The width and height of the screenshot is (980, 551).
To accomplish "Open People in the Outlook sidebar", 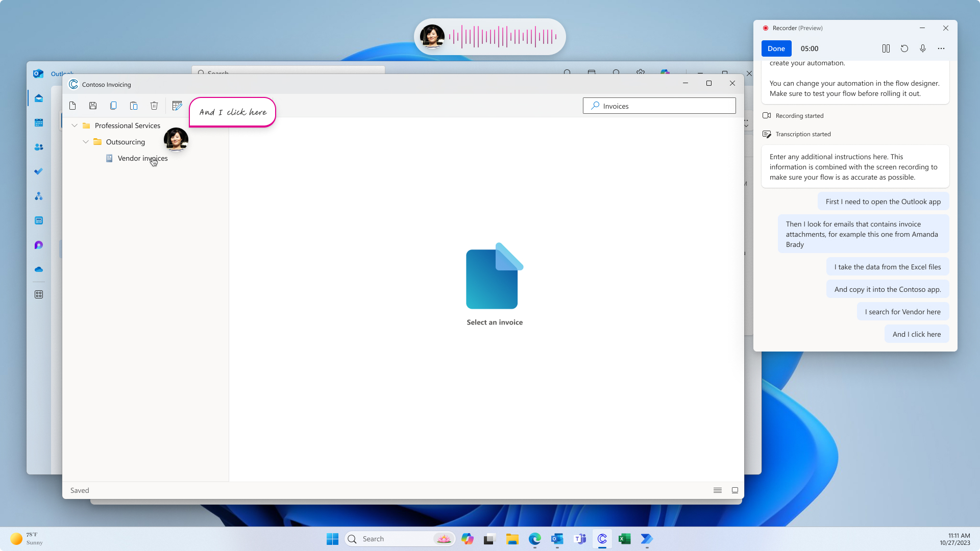I will (39, 147).
